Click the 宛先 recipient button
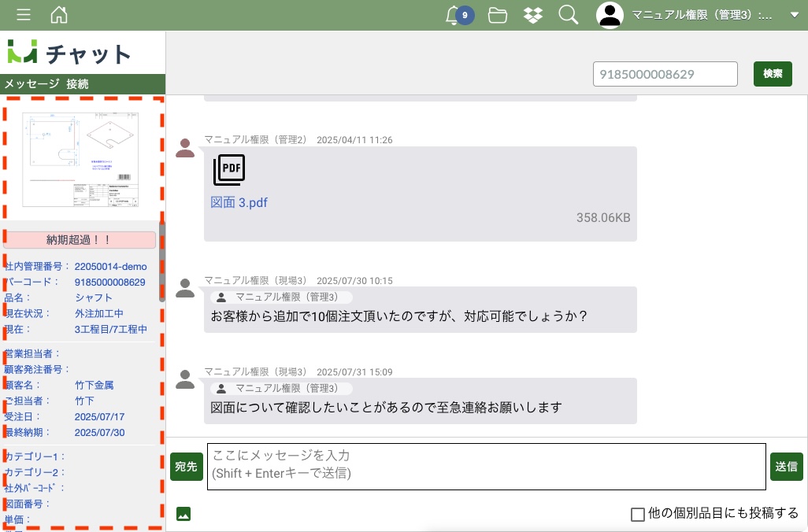 (x=186, y=467)
